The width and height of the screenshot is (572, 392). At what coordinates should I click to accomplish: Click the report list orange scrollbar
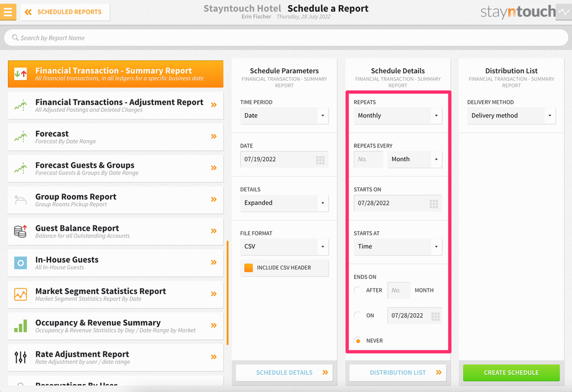point(228,293)
